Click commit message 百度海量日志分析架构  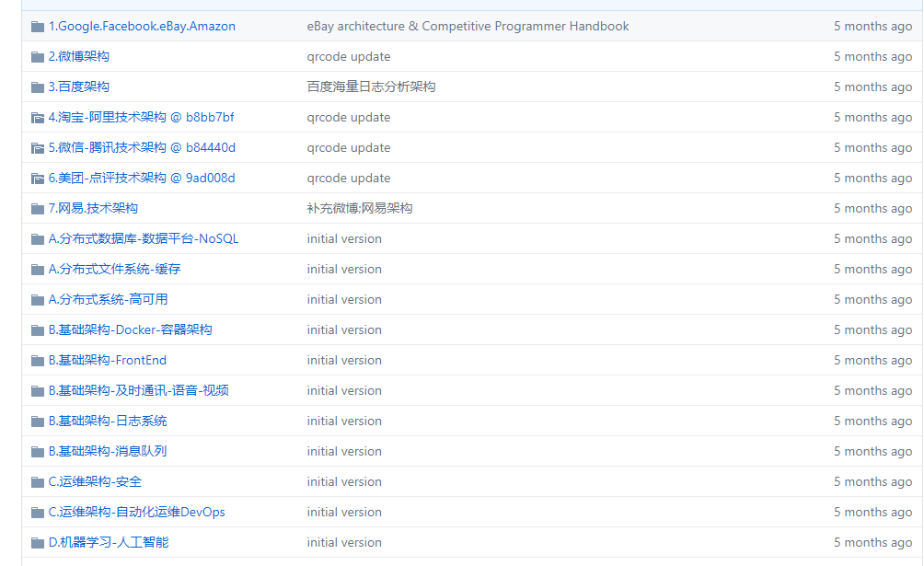pyautogui.click(x=371, y=87)
